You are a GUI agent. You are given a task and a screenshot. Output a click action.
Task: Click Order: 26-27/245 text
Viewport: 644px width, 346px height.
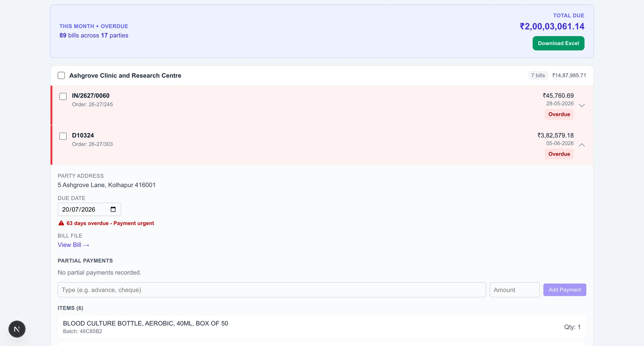(x=92, y=105)
